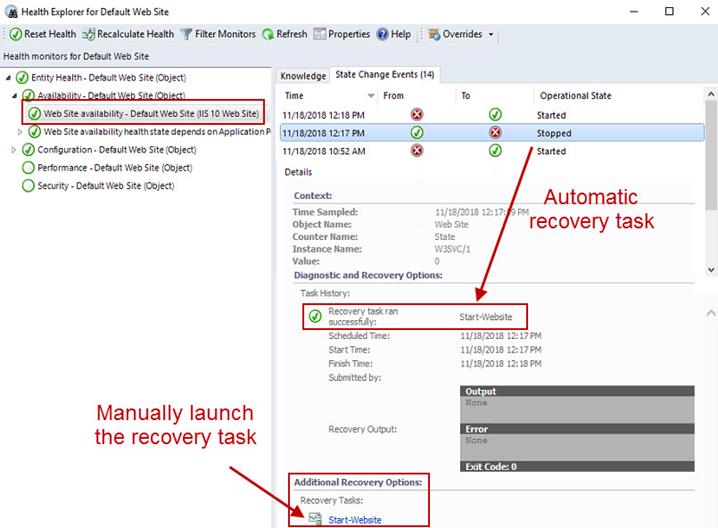
Task: Open the Properties toolbar button
Action: (320, 34)
